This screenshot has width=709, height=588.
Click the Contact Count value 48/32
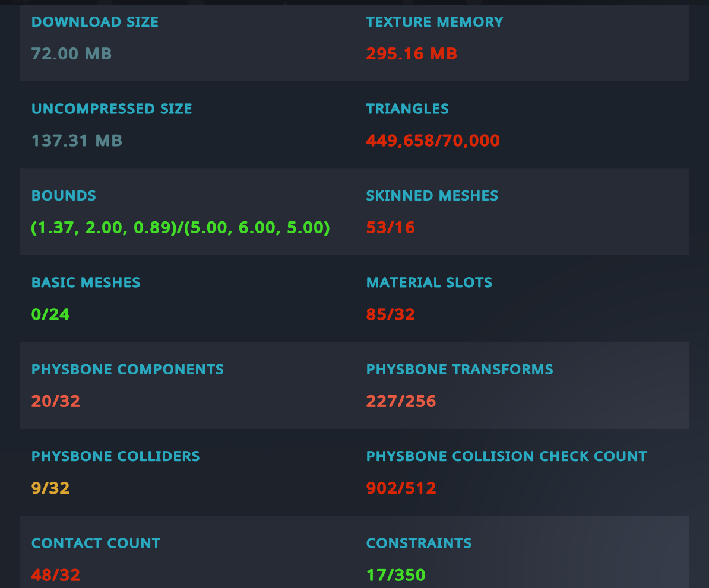coord(56,575)
